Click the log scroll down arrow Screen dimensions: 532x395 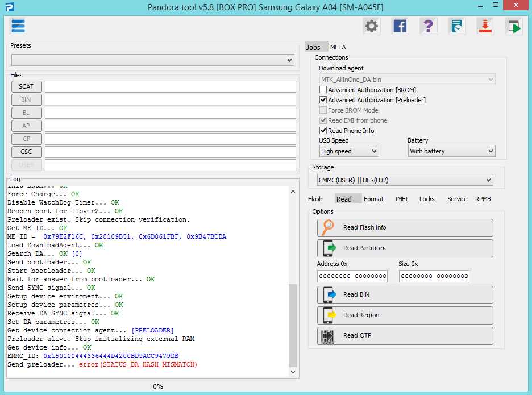(293, 372)
